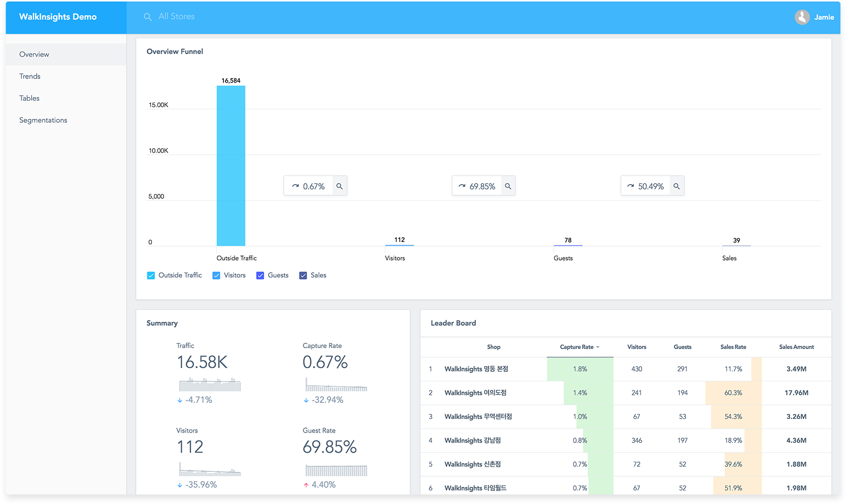
Task: Click the search magnifier icon in header
Action: 147,17
